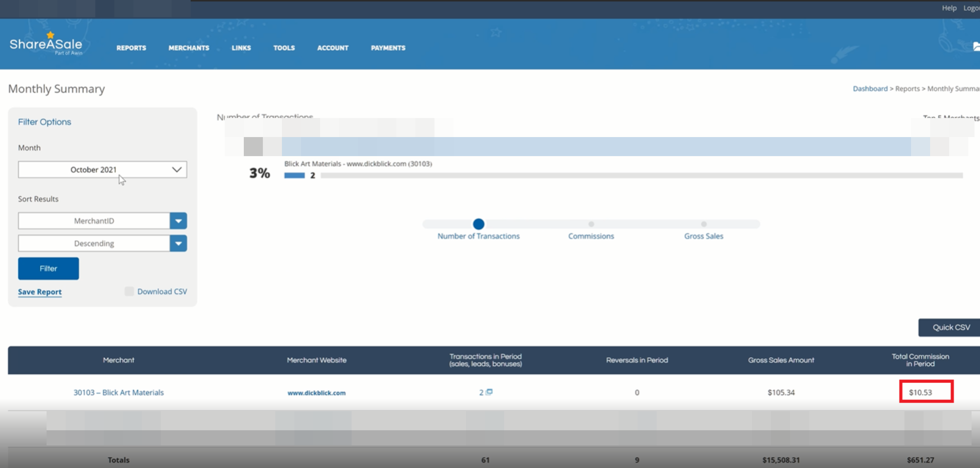Sort by Transactions in Period header
The width and height of the screenshot is (980, 468).
485,360
